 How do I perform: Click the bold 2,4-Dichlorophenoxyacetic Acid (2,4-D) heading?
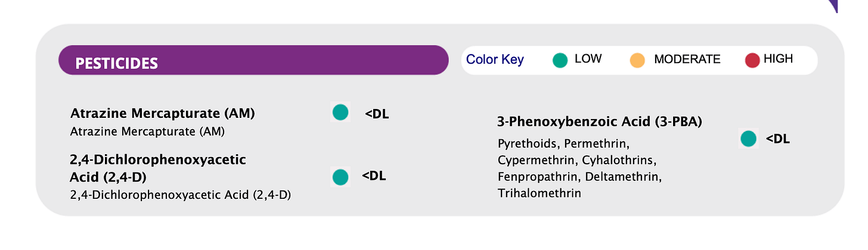tap(158, 168)
